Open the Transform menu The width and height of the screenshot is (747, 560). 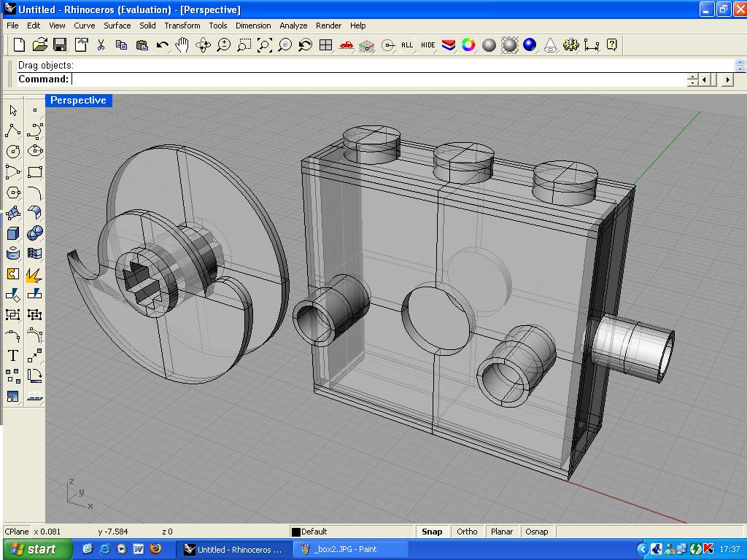(182, 26)
